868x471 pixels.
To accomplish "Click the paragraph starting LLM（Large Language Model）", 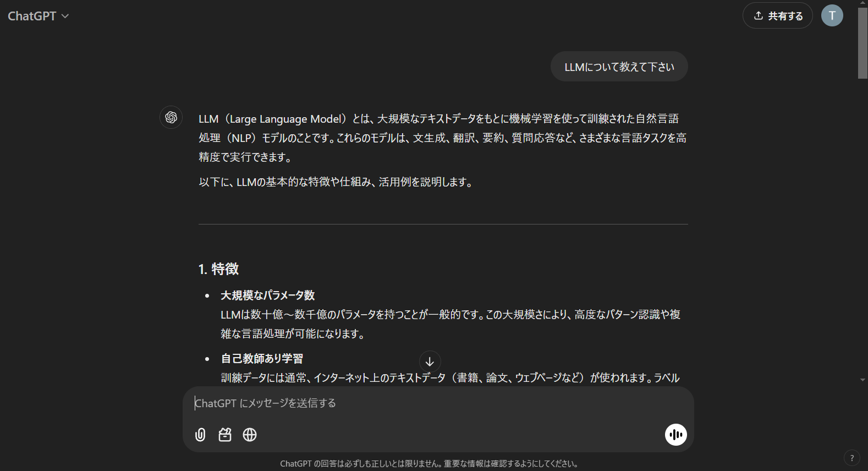I will [x=443, y=138].
